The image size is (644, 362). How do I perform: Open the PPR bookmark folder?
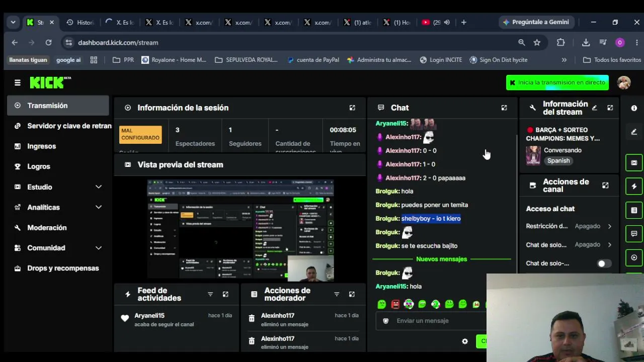123,60
